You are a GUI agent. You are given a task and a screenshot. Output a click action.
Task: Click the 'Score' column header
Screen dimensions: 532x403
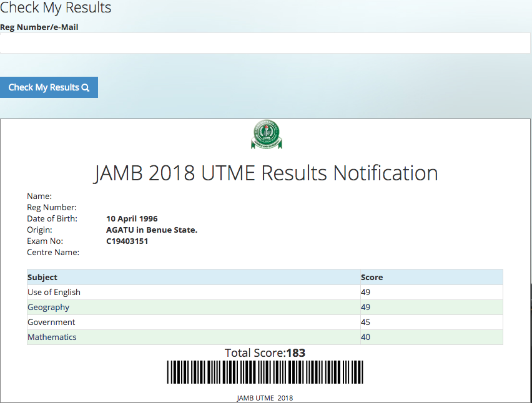click(431, 277)
